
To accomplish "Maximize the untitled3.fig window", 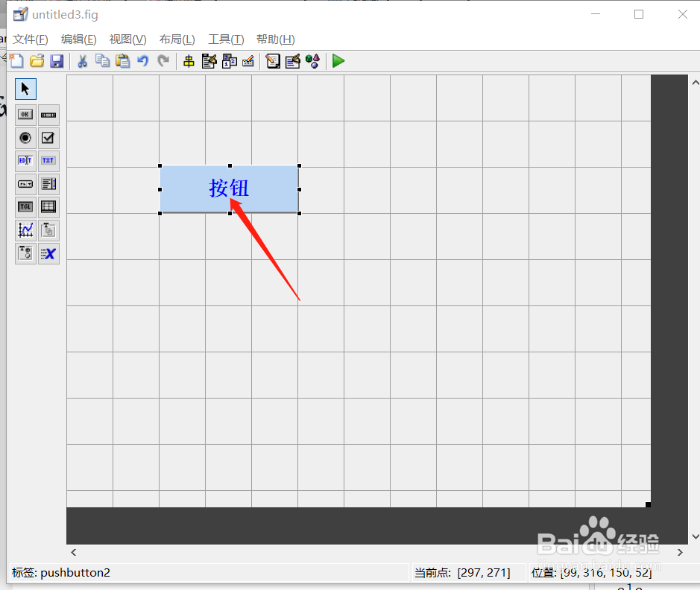I will (639, 14).
